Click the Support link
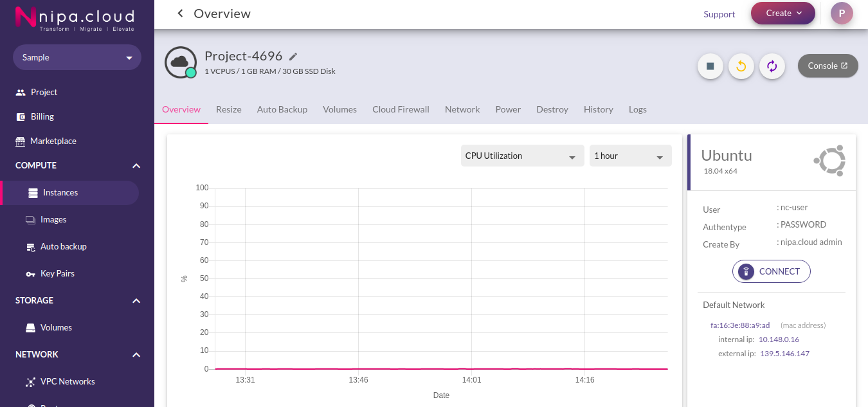The image size is (868, 407). (719, 14)
